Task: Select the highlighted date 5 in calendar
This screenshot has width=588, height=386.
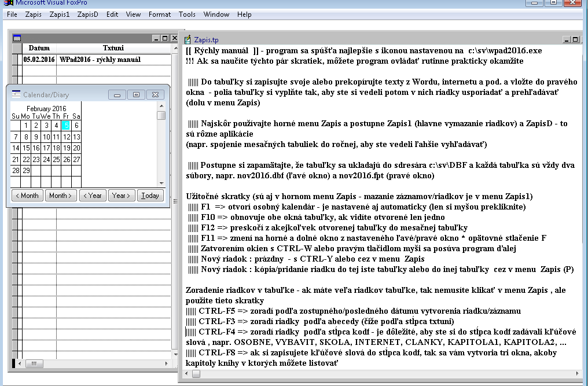Action: pos(66,126)
